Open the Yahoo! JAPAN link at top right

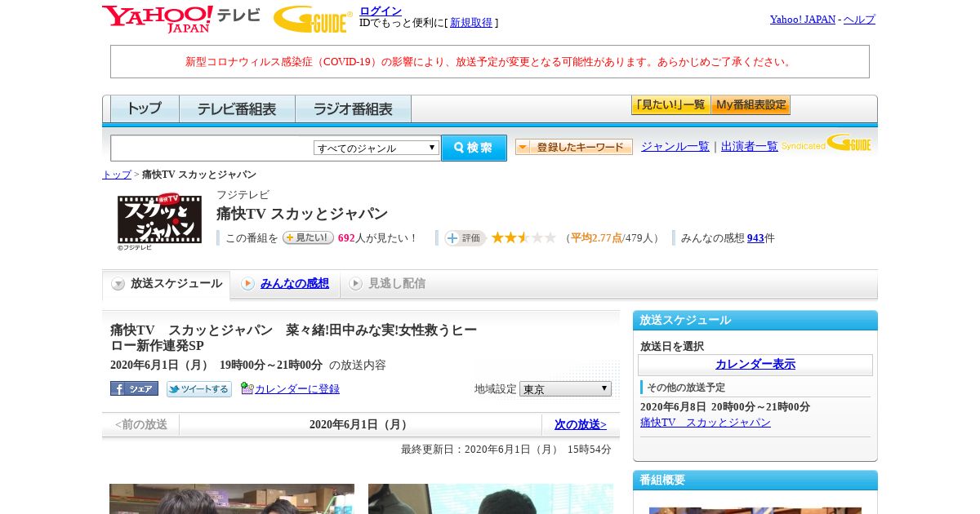tap(802, 19)
